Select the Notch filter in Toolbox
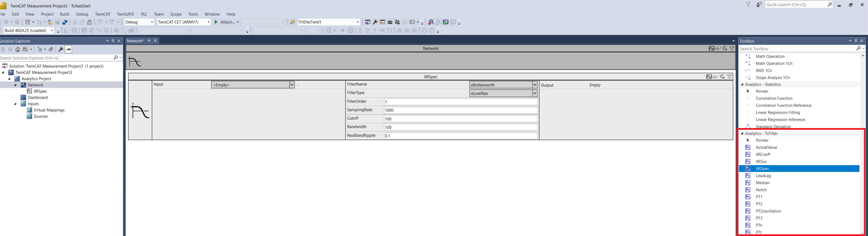868x236 pixels. click(761, 190)
